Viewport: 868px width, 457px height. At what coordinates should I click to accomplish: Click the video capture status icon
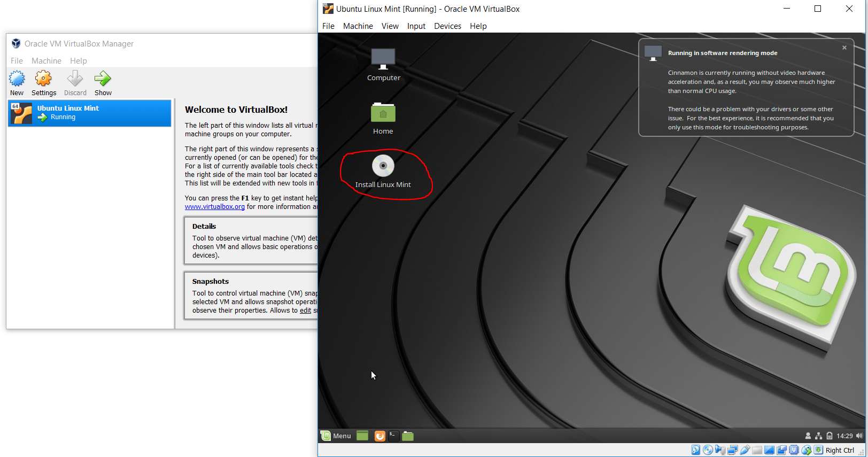(781, 450)
